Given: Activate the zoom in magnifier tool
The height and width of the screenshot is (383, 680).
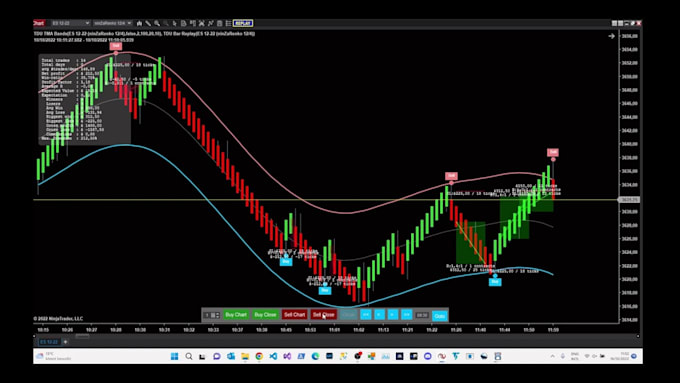Looking at the screenshot, I should 157,23.
